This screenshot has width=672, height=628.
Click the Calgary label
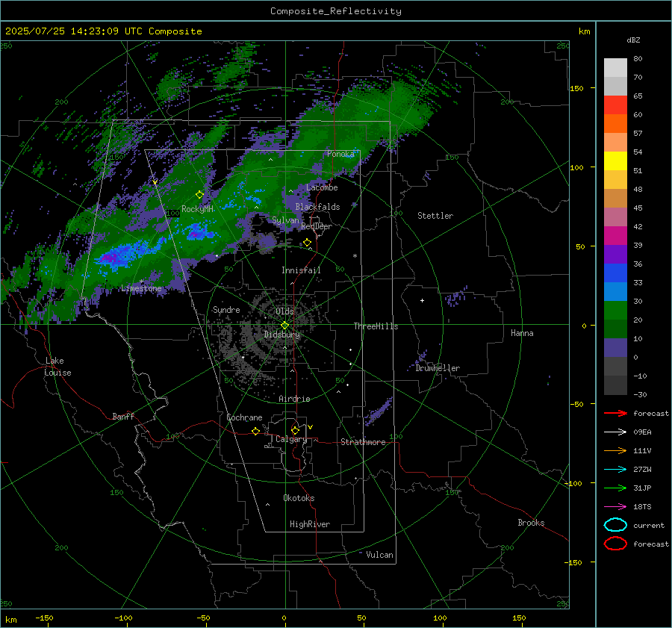pos(291,439)
